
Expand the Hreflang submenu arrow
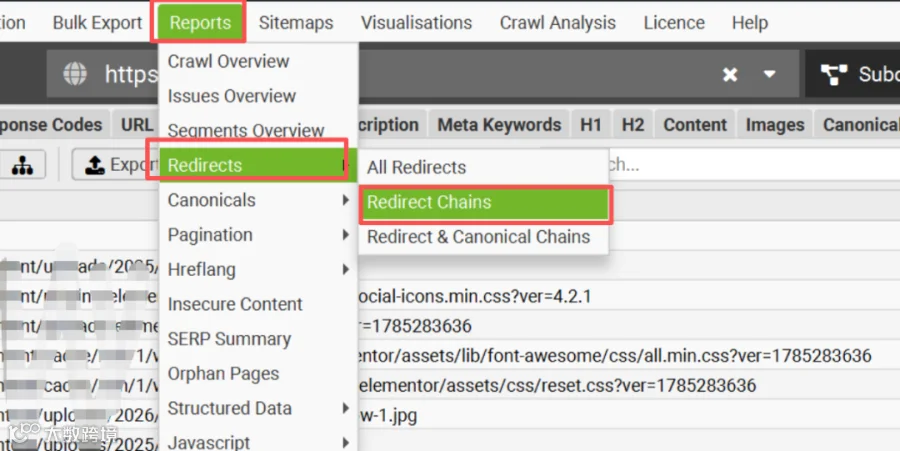coord(346,269)
